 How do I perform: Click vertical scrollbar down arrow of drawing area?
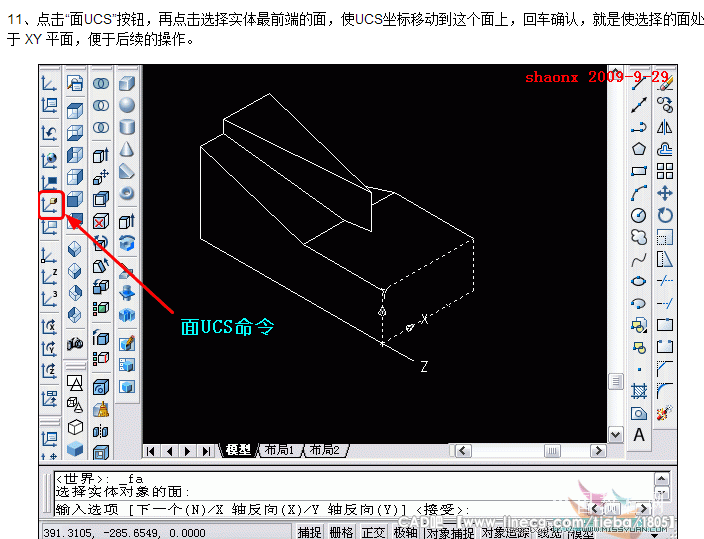click(x=616, y=435)
